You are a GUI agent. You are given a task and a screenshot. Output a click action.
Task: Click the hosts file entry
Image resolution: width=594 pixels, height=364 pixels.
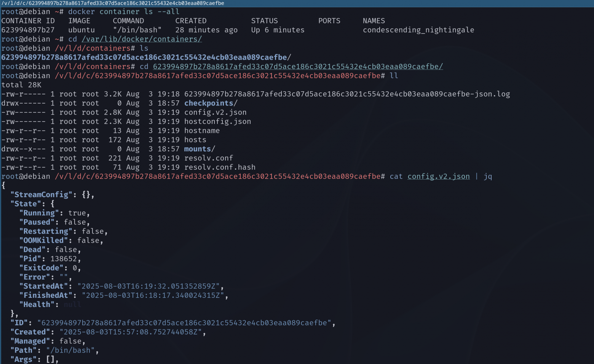coord(195,140)
